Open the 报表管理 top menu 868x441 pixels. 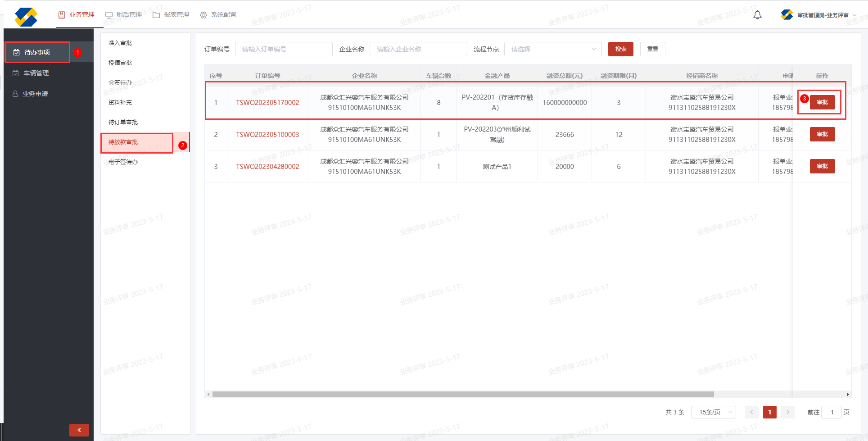coord(171,15)
